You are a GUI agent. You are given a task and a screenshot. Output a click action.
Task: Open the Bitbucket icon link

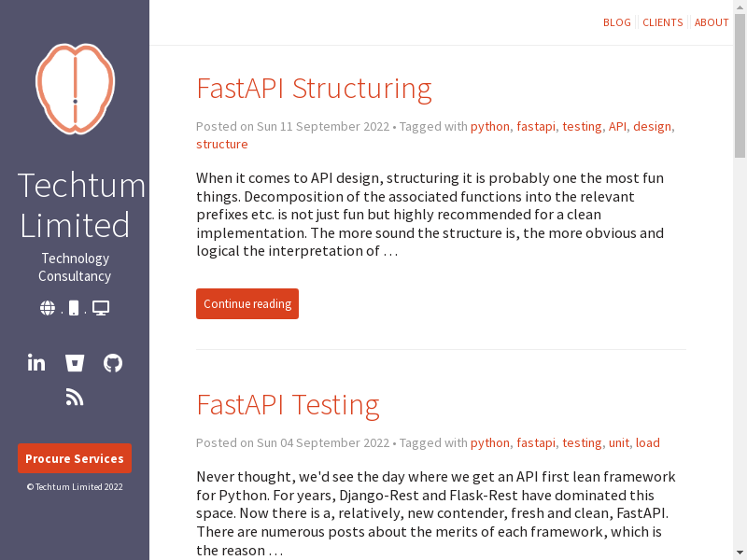click(x=75, y=363)
